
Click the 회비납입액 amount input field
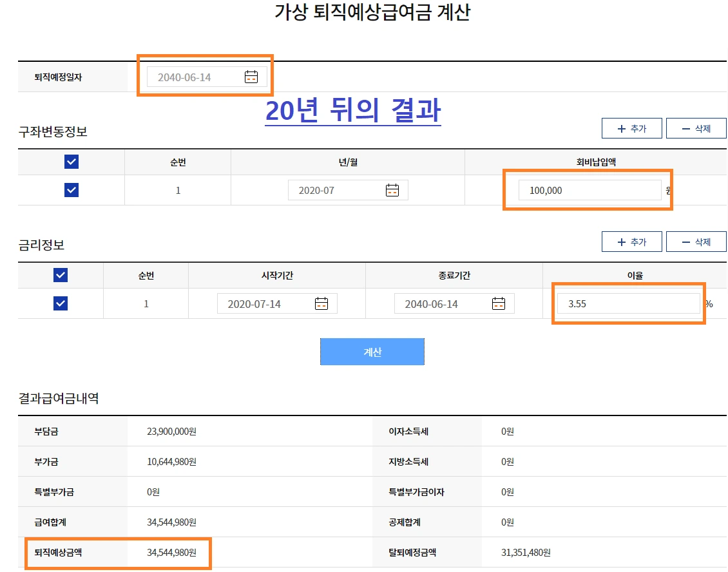coord(588,189)
